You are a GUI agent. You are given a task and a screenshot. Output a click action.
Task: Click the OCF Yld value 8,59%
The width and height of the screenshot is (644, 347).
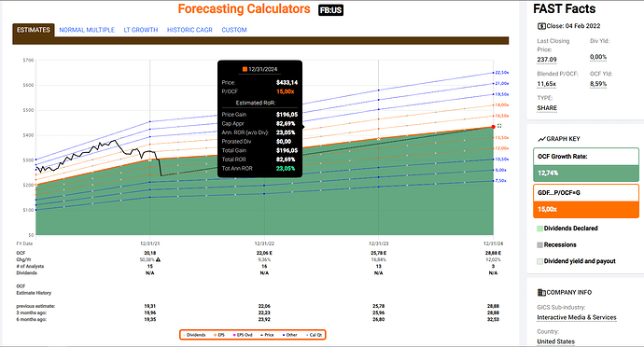pyautogui.click(x=598, y=84)
